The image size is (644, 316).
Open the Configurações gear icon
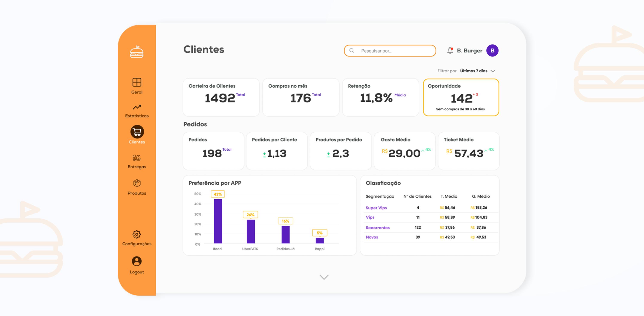(137, 234)
